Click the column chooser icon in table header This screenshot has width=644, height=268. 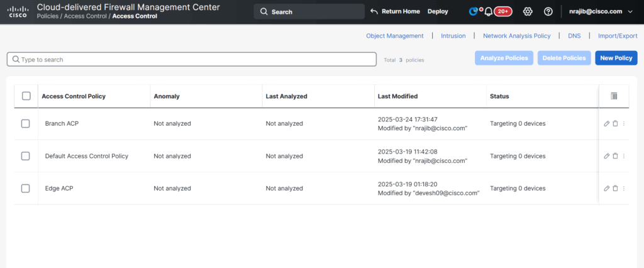click(x=614, y=96)
